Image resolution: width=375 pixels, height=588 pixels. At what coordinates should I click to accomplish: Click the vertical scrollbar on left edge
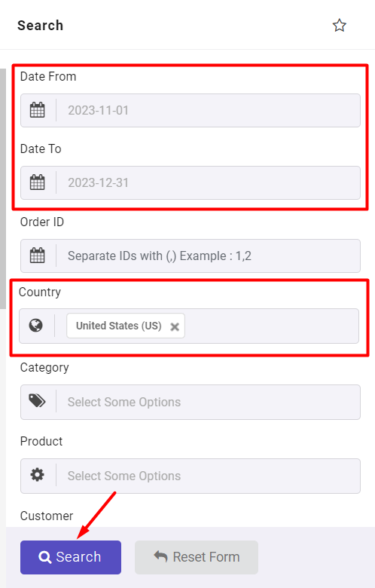coord(2,188)
